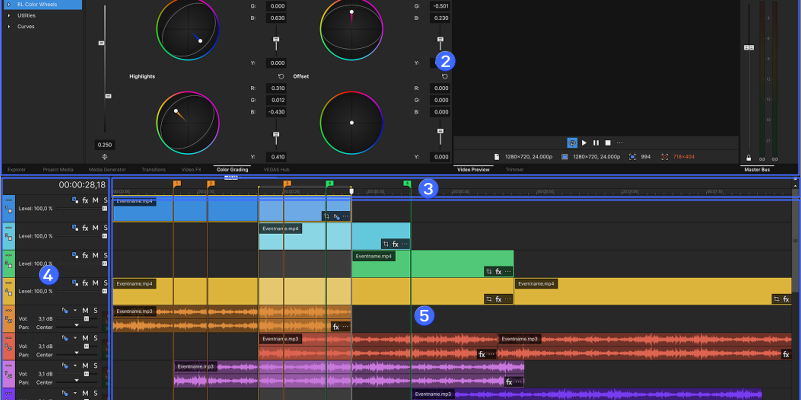
Task: Click the Master Bus fader handle
Action: [749, 48]
